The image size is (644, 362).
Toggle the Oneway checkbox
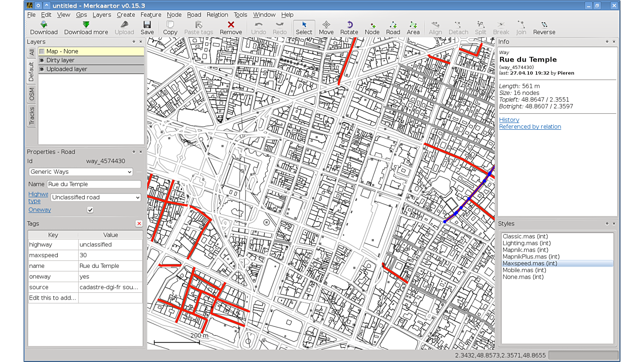(x=90, y=210)
